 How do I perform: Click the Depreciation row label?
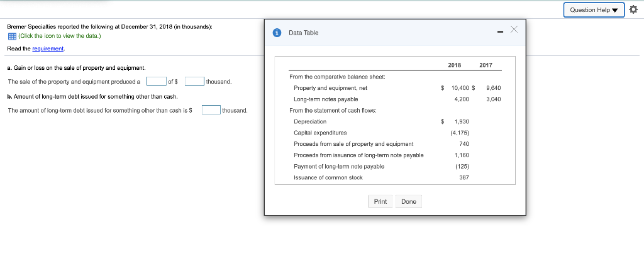[x=310, y=121]
